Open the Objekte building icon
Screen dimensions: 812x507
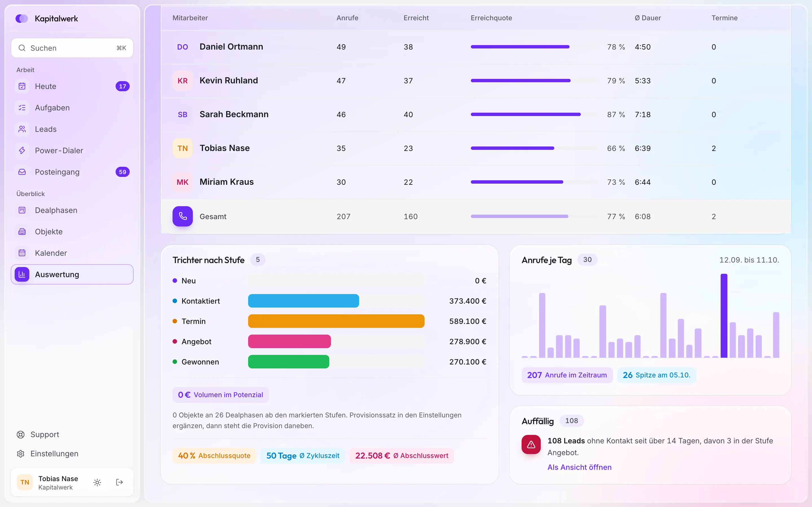[x=22, y=232]
